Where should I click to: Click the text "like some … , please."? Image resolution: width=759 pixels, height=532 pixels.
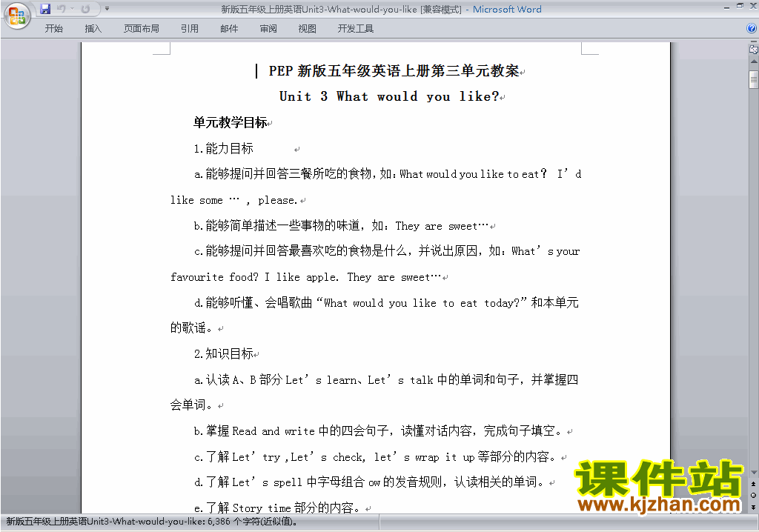pyautogui.click(x=233, y=200)
